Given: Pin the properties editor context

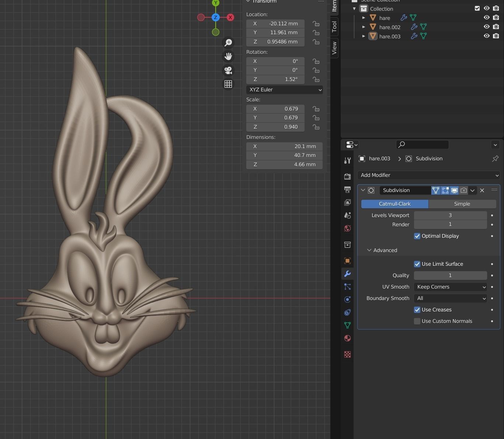Looking at the screenshot, I should 495,158.
